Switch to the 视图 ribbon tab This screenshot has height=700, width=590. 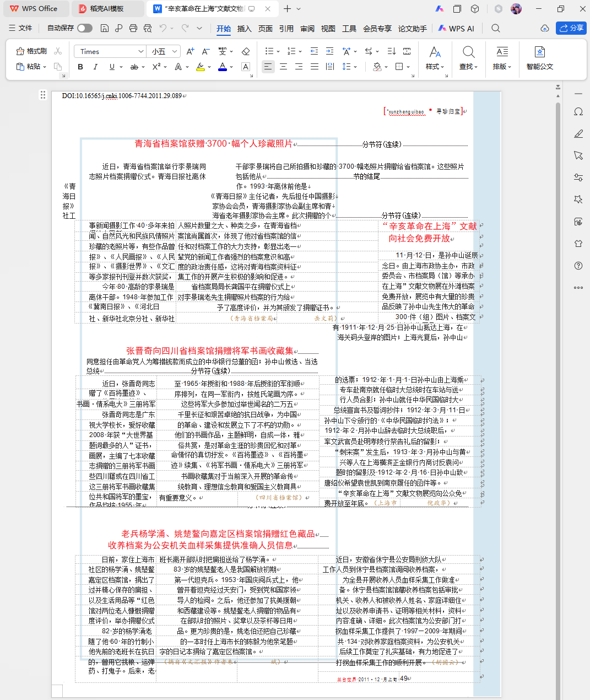[328, 29]
